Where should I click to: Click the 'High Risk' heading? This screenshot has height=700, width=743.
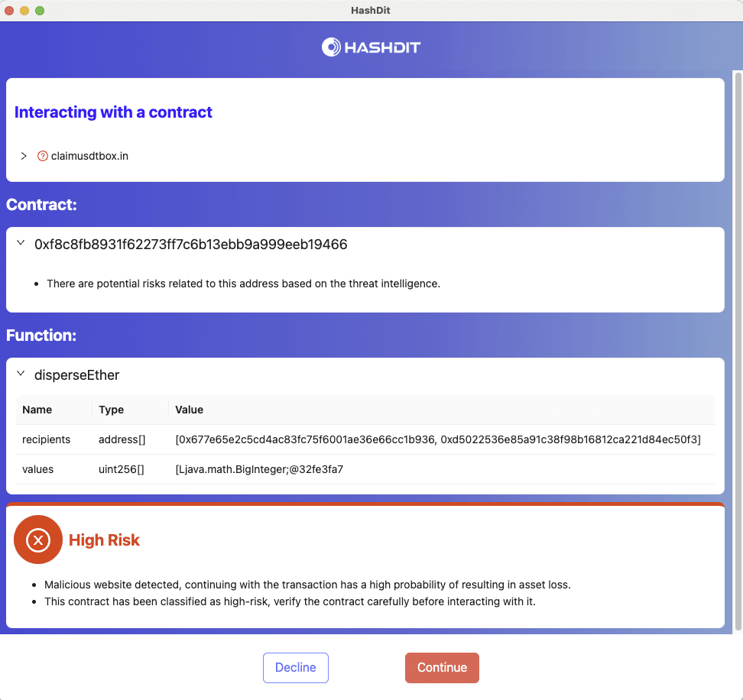104,540
